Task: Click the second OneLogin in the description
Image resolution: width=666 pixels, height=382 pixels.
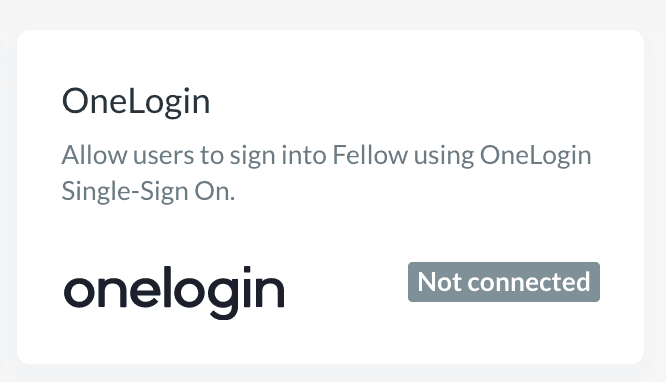Action: point(536,156)
